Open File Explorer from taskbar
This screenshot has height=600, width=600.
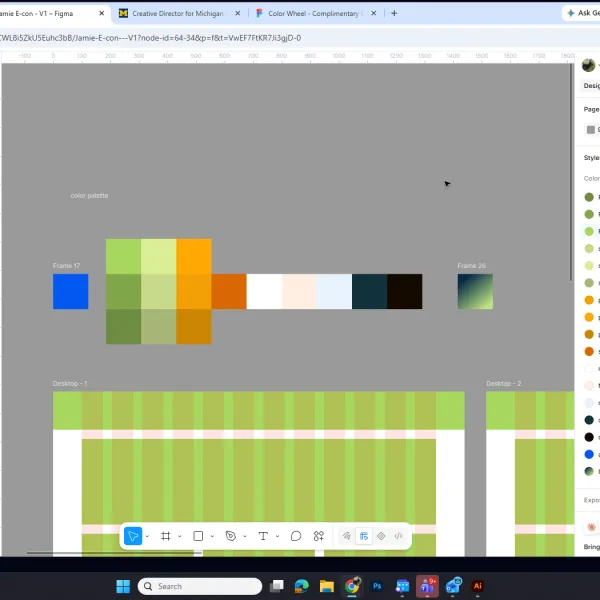(x=327, y=586)
